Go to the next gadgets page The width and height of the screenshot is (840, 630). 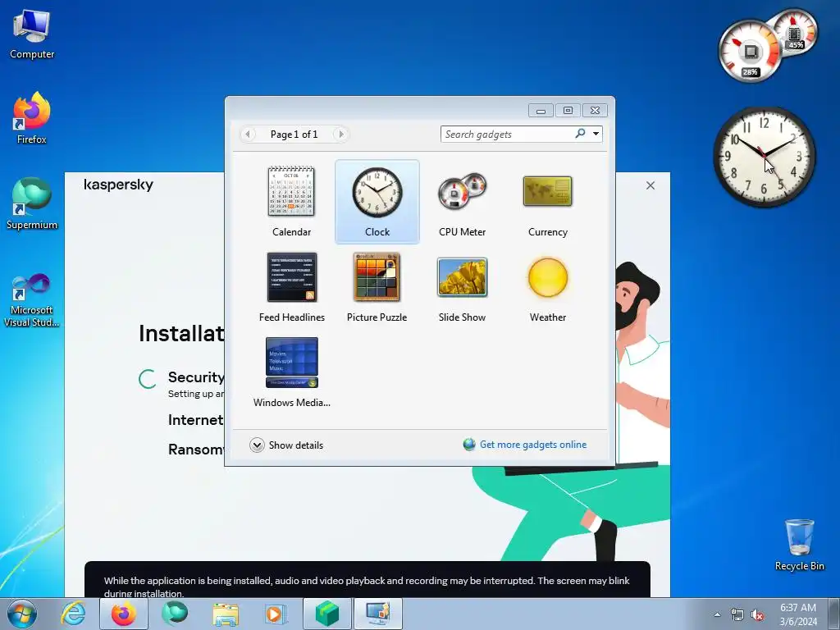pyautogui.click(x=340, y=134)
